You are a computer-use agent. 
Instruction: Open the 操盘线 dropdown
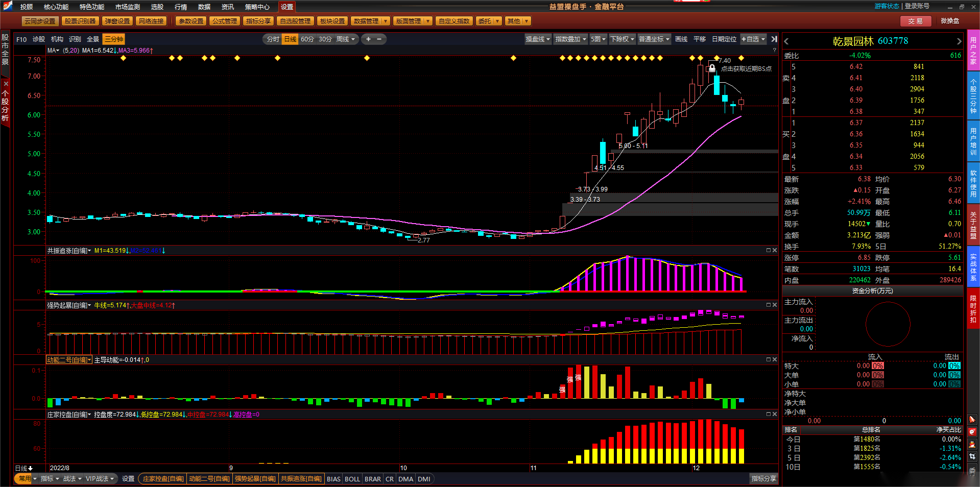pos(538,39)
